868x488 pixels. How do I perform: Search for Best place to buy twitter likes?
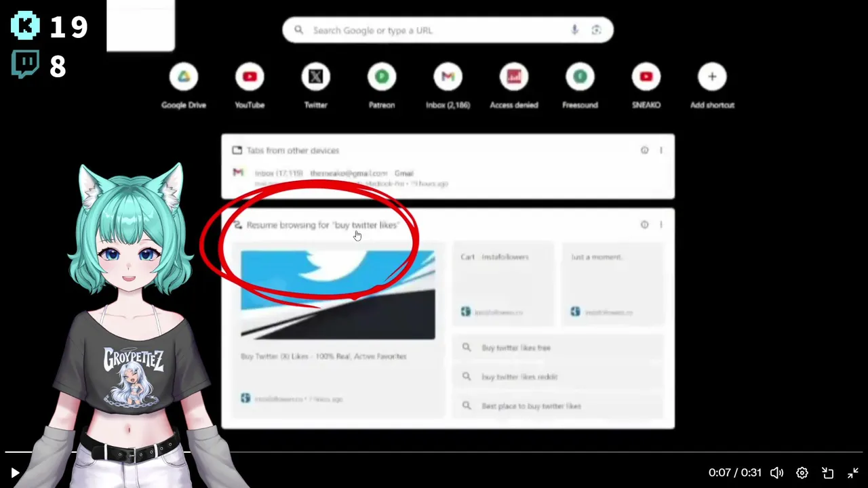pyautogui.click(x=558, y=406)
